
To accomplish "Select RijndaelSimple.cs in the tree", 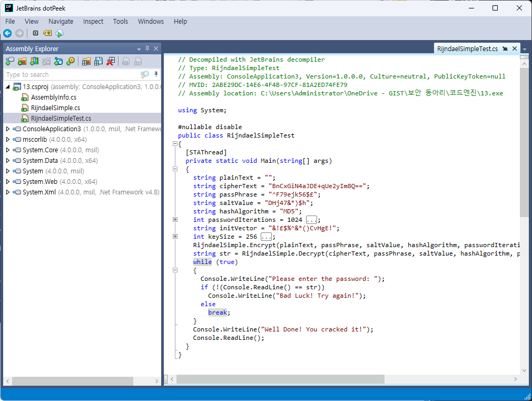I will (55, 108).
